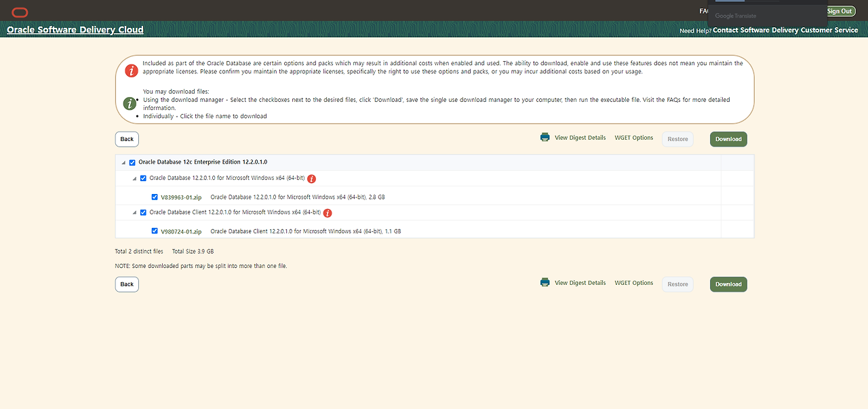Click the printer icon beside the top View Digest Details
Image resolution: width=868 pixels, height=409 pixels.
point(545,137)
